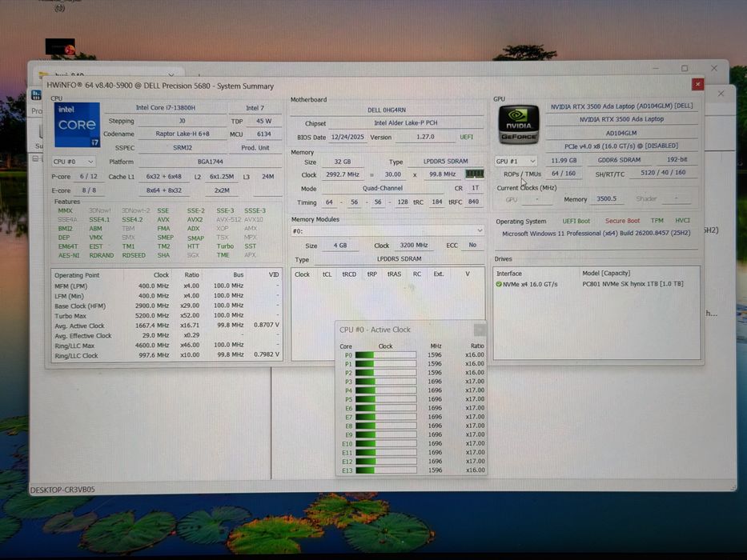
Task: Click the P3 core clock bar
Action: click(x=385, y=382)
